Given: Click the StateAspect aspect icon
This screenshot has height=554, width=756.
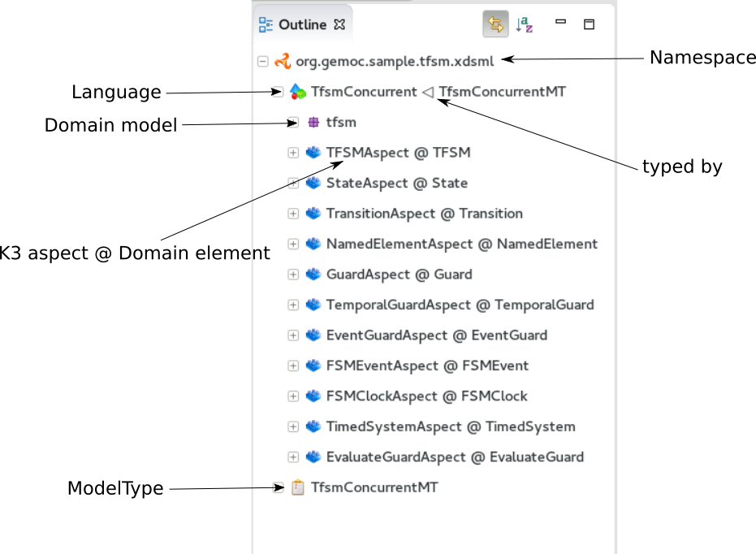Looking at the screenshot, I should pos(313,183).
